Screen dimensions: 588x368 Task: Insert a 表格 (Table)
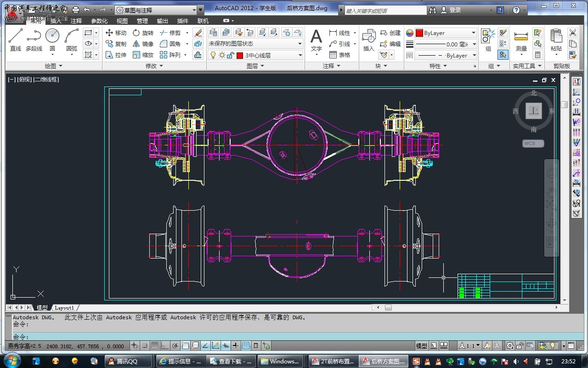(x=340, y=55)
